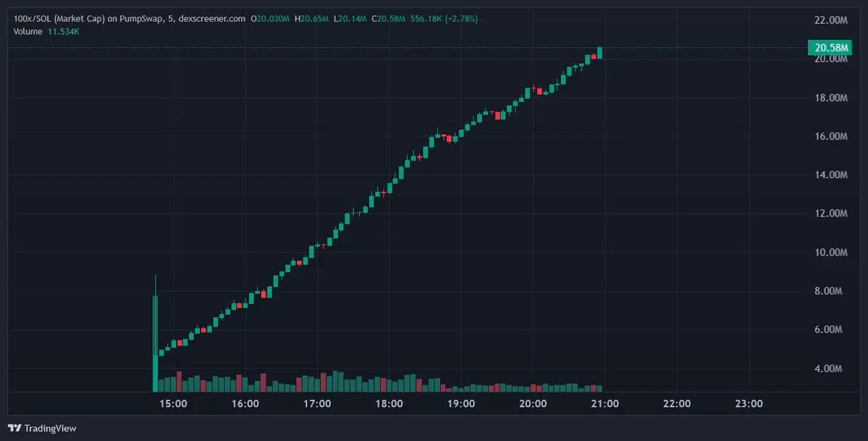Click the C20.58M close value
Viewport: 868px width, 441px height.
(389, 19)
